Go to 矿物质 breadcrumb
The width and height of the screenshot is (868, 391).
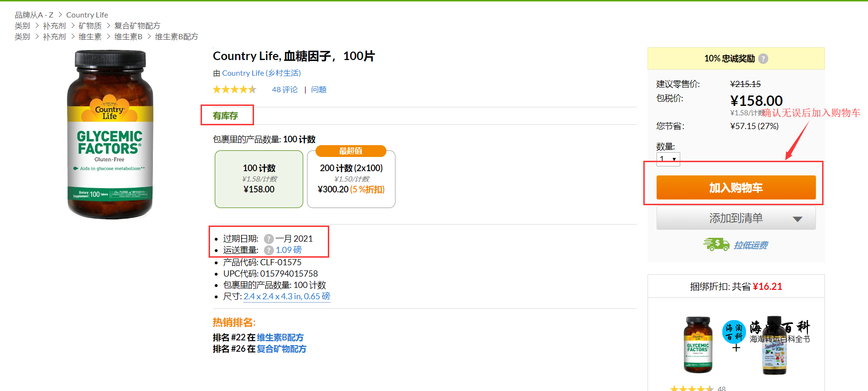click(90, 26)
